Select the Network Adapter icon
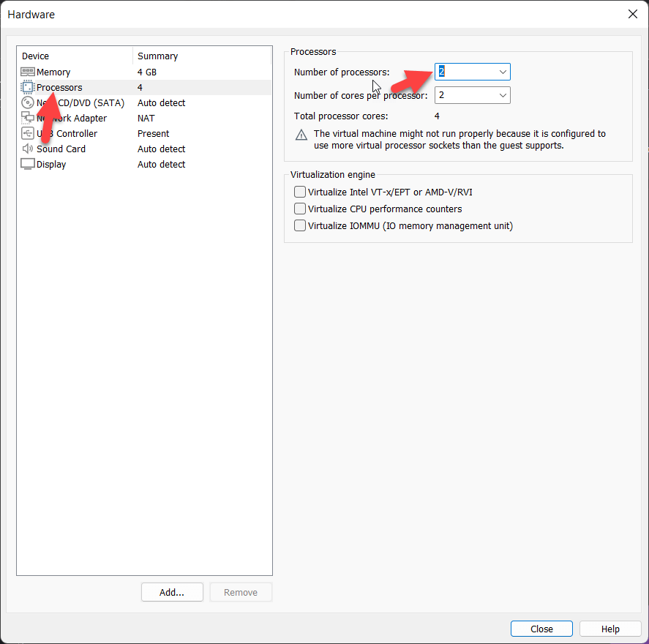Viewport: 649px width, 644px height. coord(28,118)
